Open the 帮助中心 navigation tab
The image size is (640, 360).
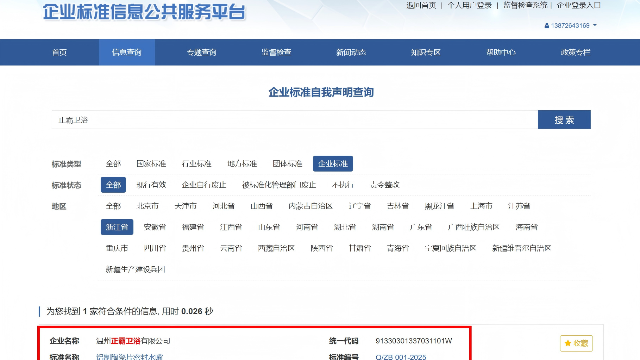click(501, 52)
